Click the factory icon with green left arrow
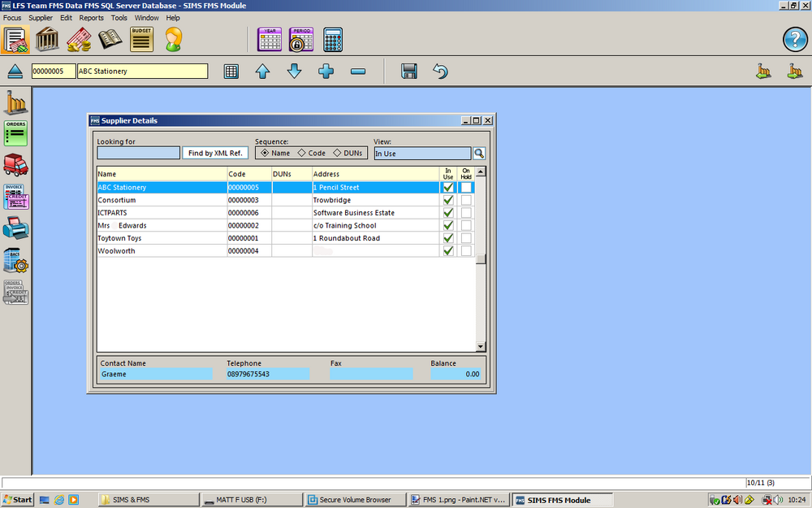812x508 pixels. tap(763, 71)
